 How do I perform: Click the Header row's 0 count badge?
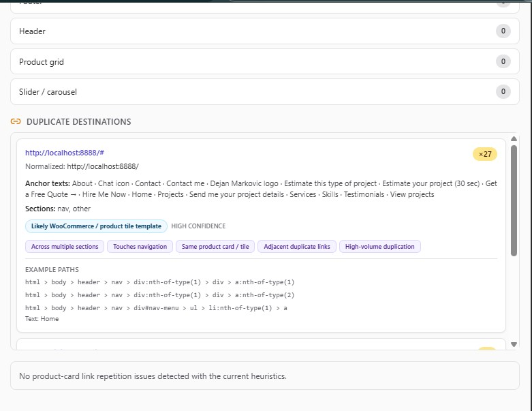click(x=503, y=31)
